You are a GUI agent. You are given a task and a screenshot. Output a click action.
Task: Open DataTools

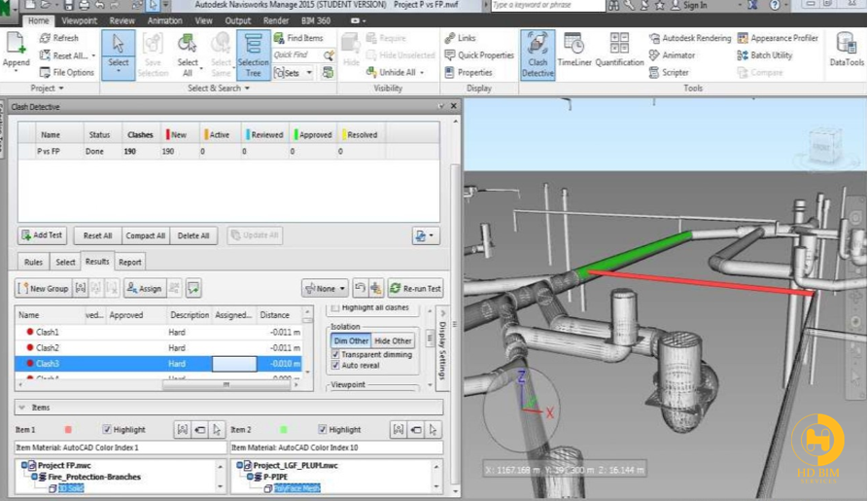click(847, 50)
